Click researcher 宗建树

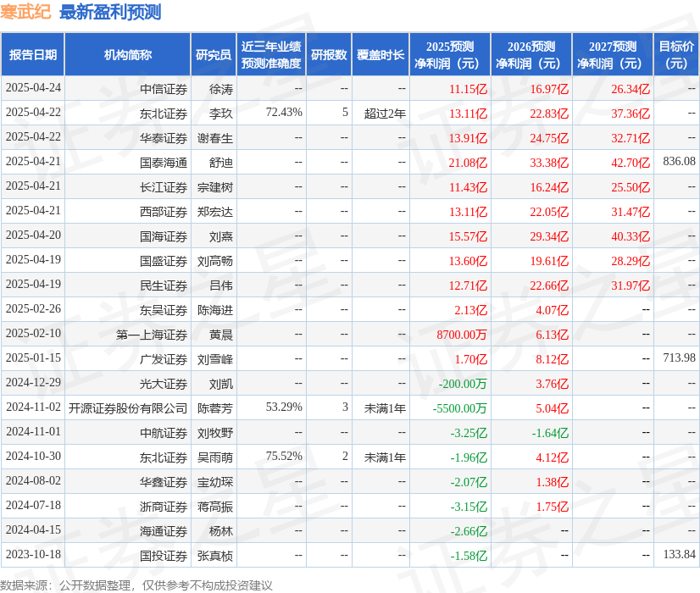click(x=215, y=187)
